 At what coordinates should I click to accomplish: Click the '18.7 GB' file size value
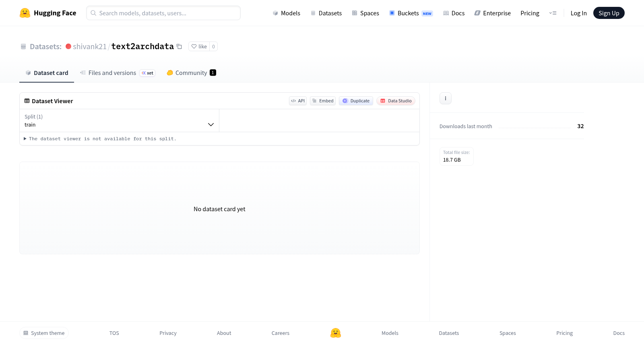(452, 160)
